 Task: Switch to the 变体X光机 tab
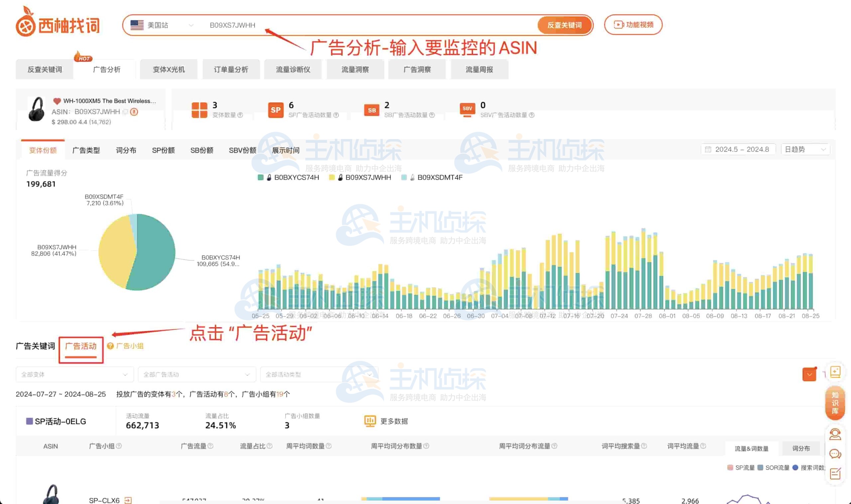[x=169, y=69]
